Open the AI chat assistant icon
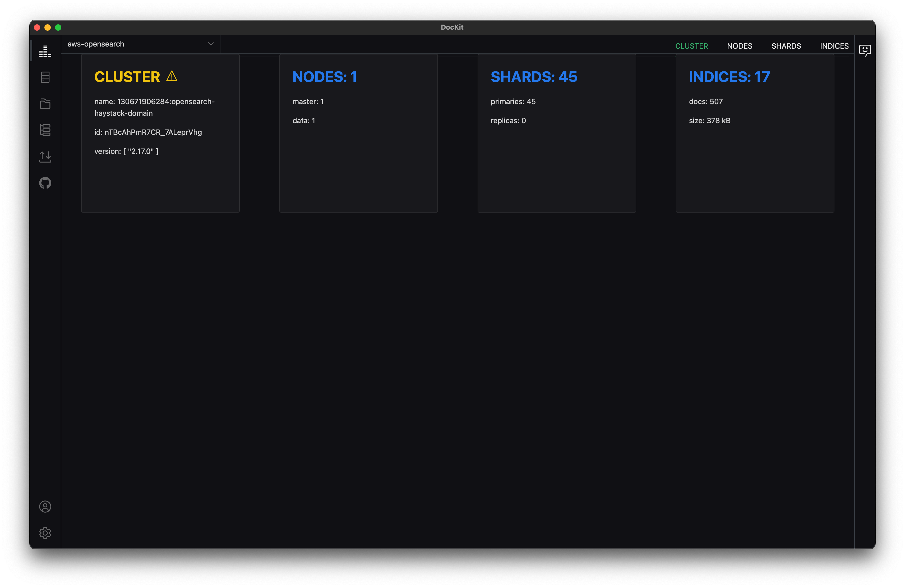905x588 pixels. [x=865, y=50]
